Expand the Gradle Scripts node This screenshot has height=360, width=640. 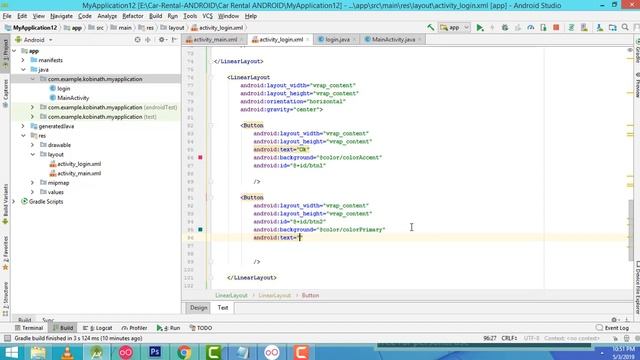pos(14,201)
